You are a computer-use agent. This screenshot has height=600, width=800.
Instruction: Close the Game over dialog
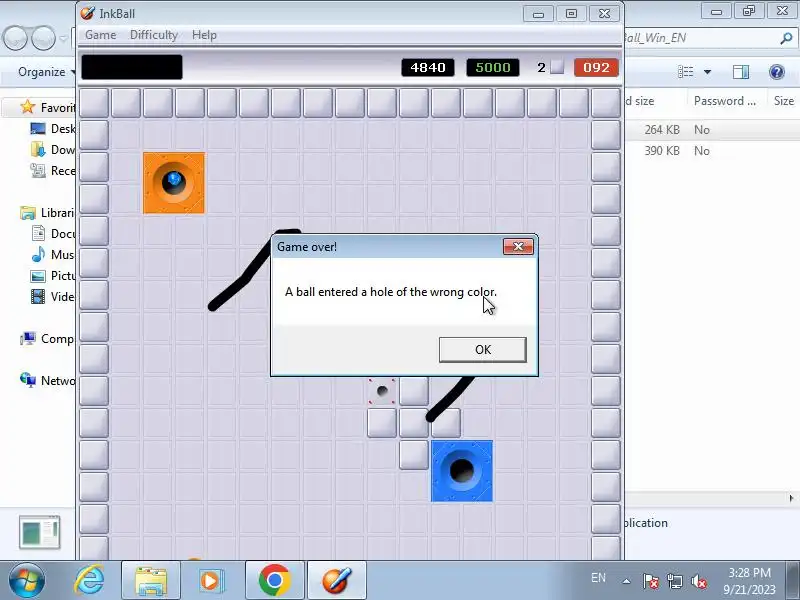click(518, 247)
